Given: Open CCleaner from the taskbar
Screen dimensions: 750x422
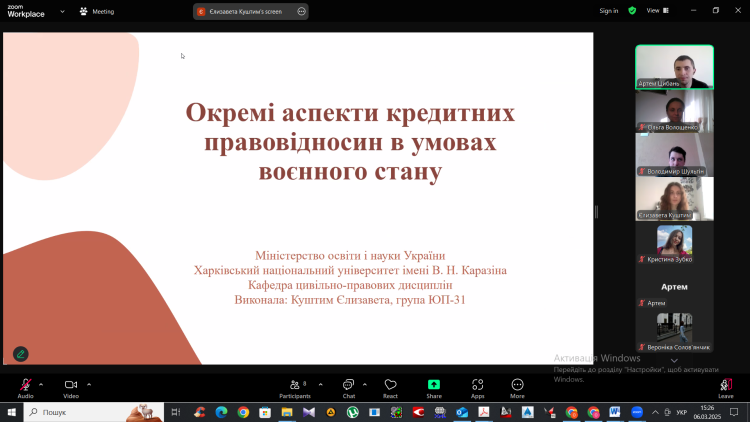Looking at the screenshot, I should pos(199,412).
